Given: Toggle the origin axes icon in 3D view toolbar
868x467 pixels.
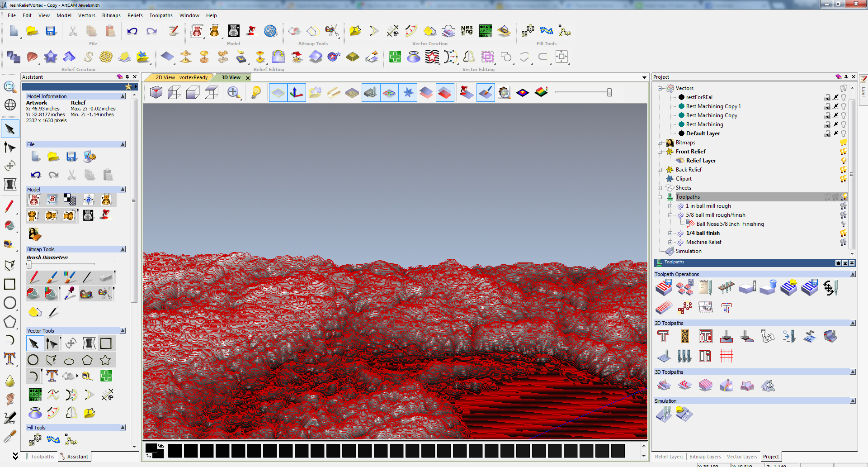Looking at the screenshot, I should point(297,93).
